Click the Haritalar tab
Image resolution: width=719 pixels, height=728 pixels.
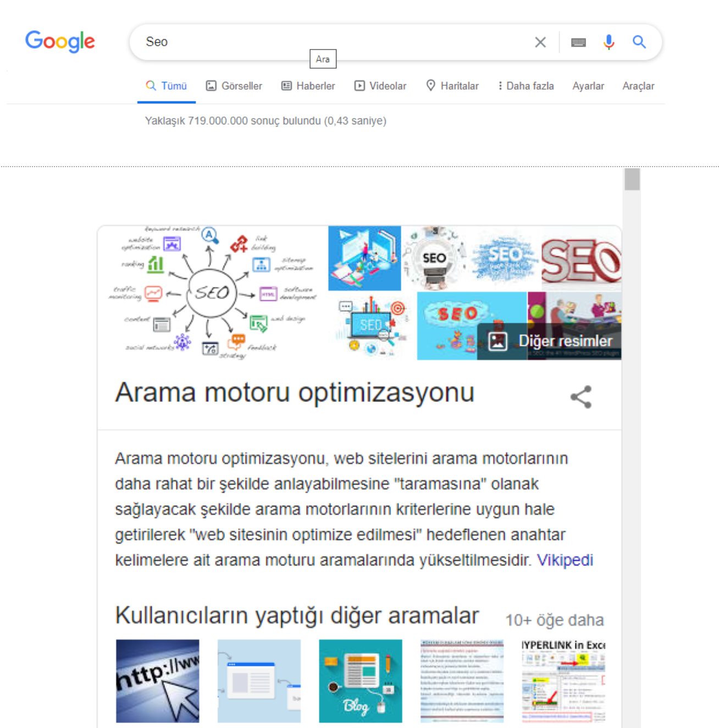click(452, 86)
